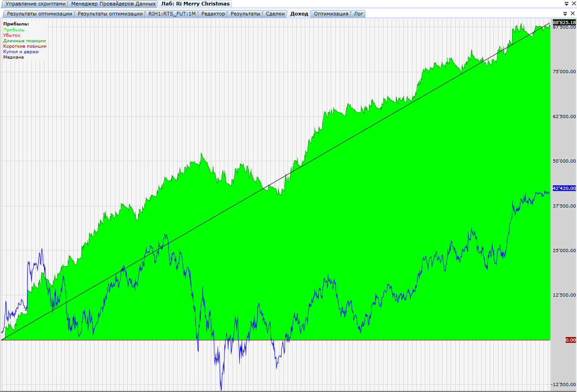Click the bold Прибыль: legend header
The width and height of the screenshot is (577, 392).
tap(16, 24)
